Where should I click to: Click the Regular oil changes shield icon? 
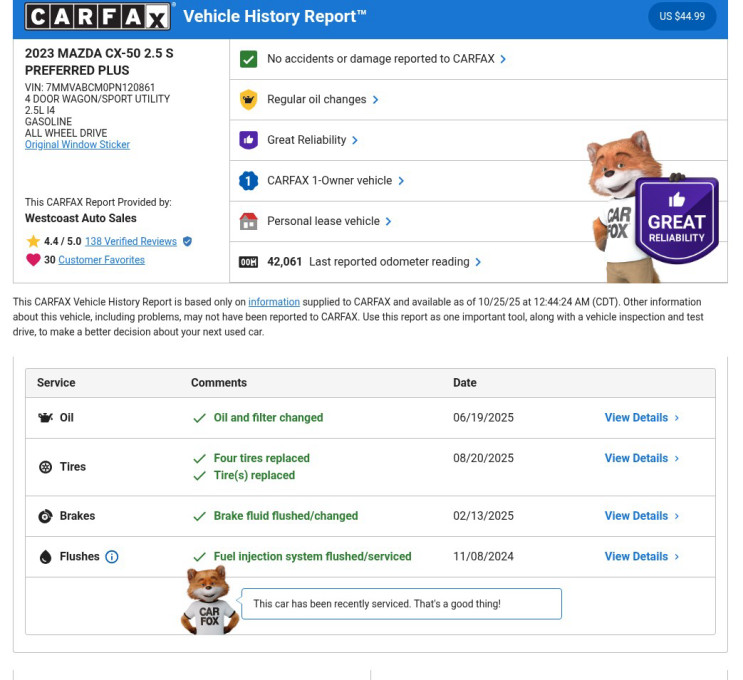249,100
